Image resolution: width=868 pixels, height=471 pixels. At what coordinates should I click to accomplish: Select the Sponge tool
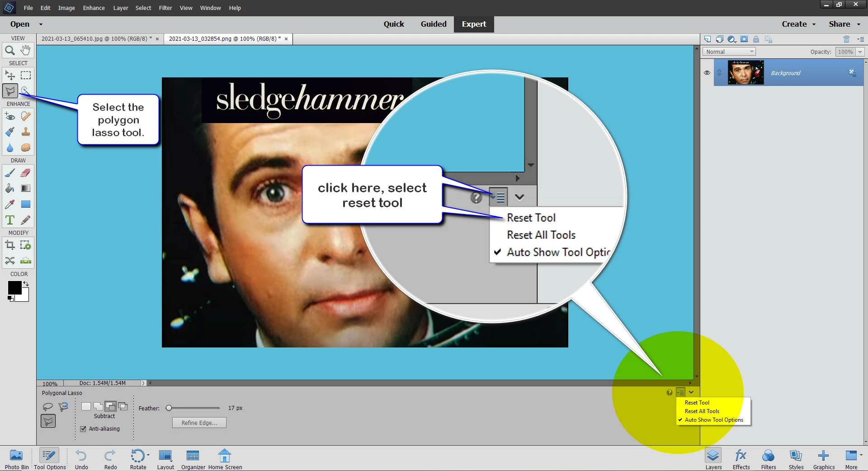(x=26, y=147)
